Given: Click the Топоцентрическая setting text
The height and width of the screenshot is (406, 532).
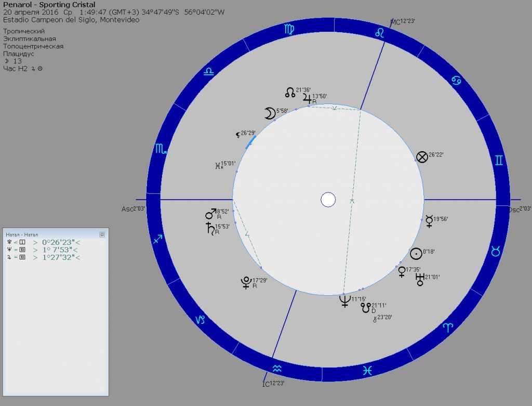Looking at the screenshot, I should click(33, 46).
